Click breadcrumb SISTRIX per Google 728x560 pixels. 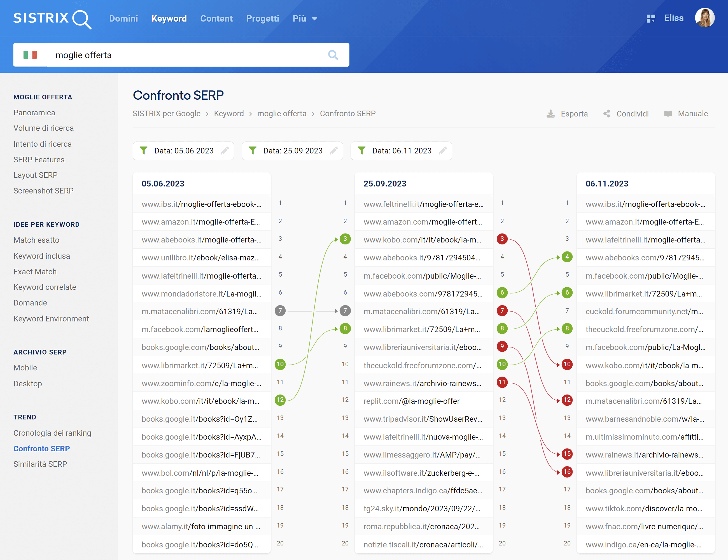click(167, 114)
